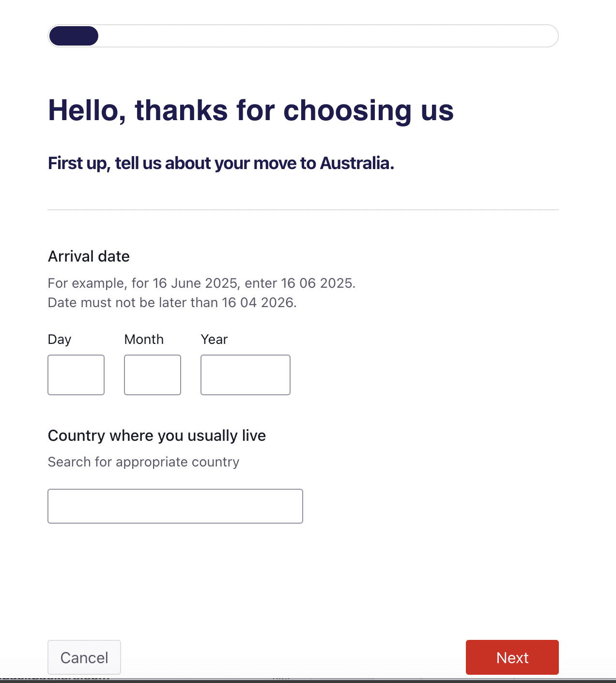Viewport: 616px width, 683px height.
Task: Click 'Country where you usually live' label
Action: coord(157,435)
